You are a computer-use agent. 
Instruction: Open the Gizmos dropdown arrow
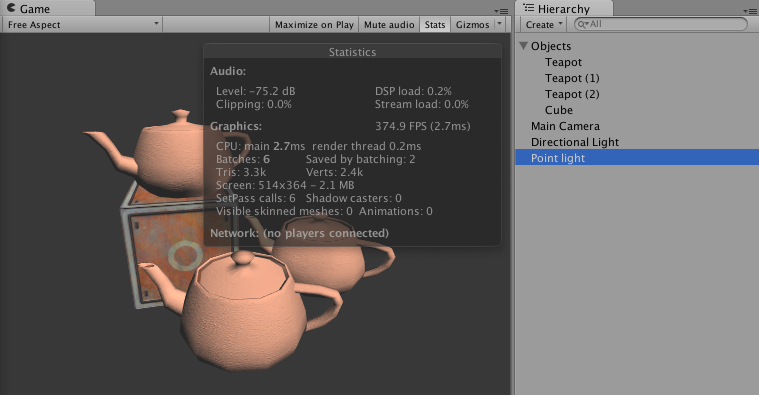coord(500,24)
